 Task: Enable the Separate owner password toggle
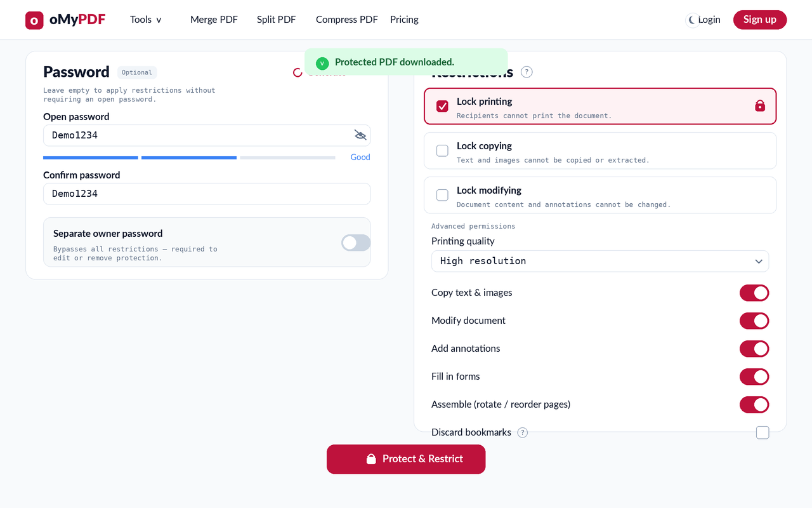356,243
